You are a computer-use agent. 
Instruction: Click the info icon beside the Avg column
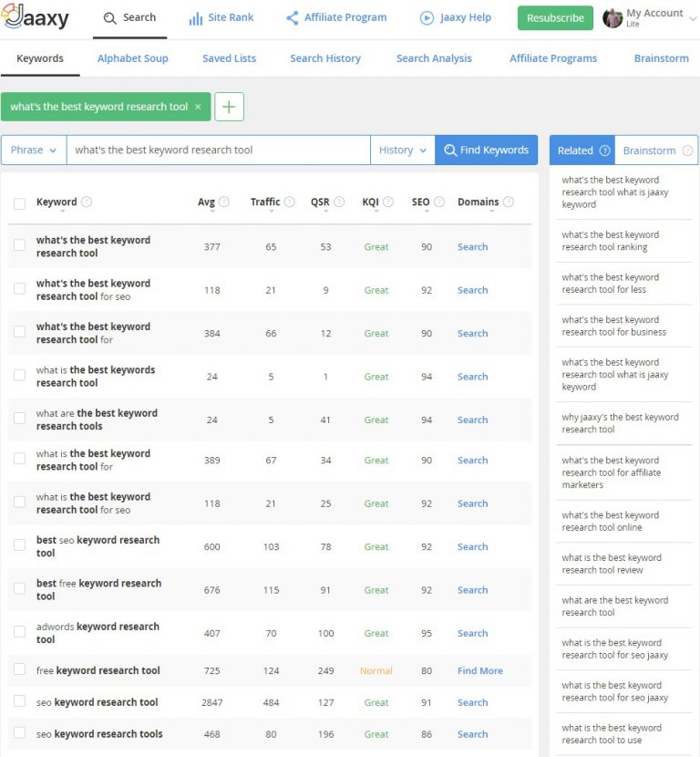pos(225,202)
